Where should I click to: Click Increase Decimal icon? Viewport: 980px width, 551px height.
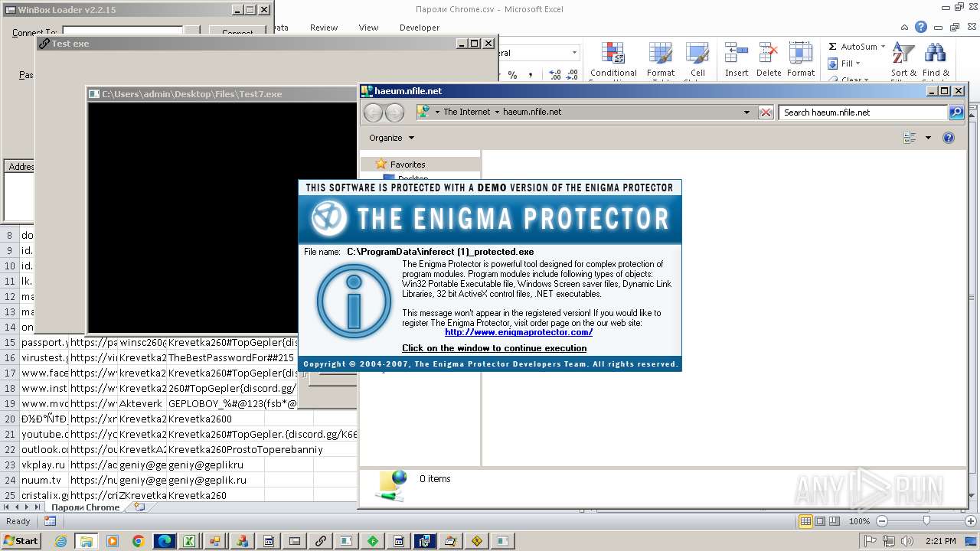tap(554, 74)
